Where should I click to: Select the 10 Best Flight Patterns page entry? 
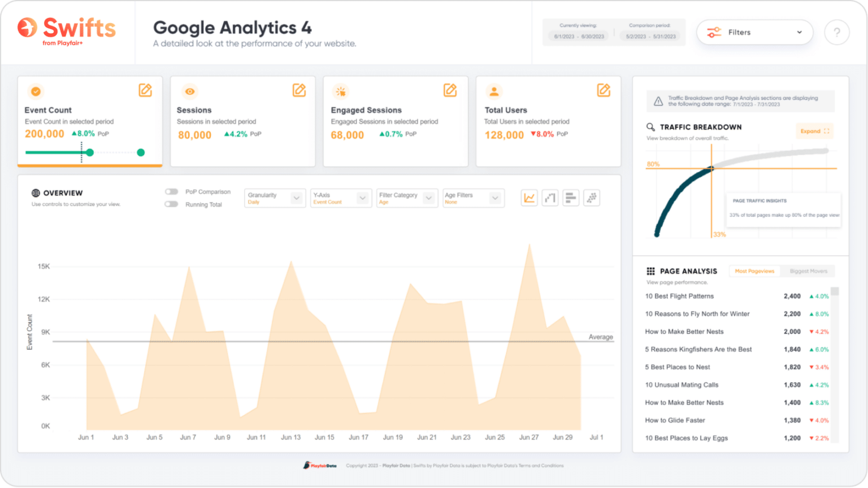click(679, 296)
